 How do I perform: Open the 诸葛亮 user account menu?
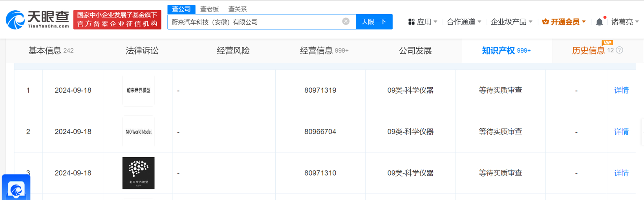pyautogui.click(x=625, y=22)
